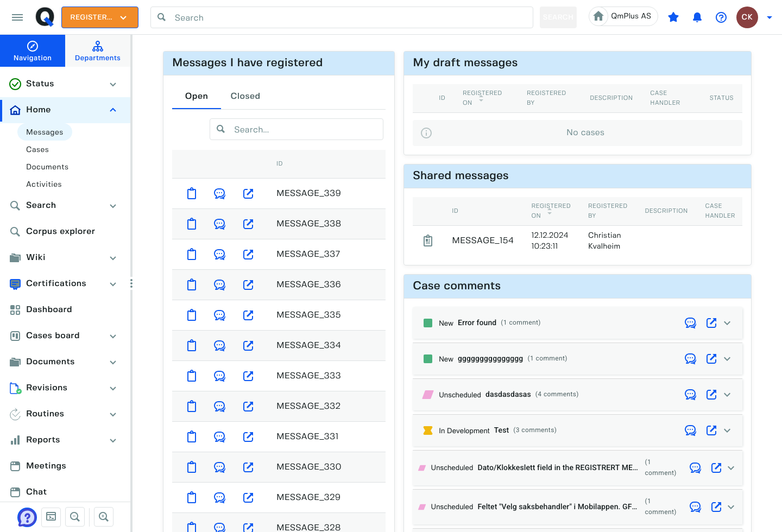Open the hamburger menu icon

tap(17, 17)
